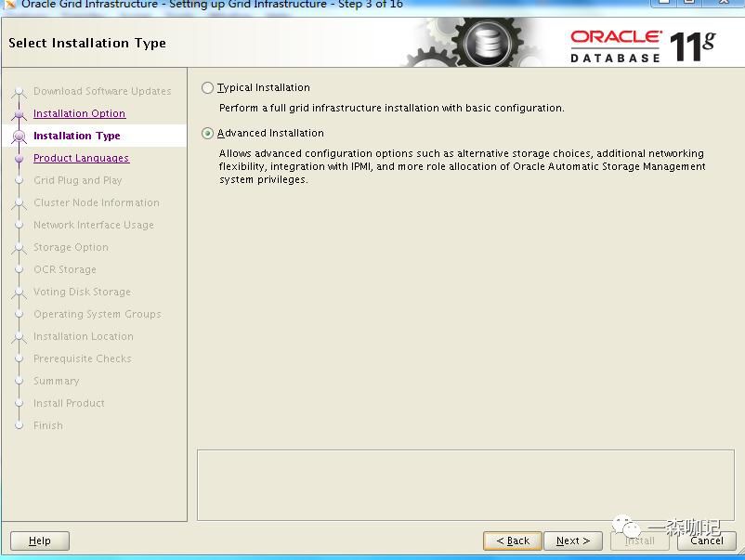Click the Product Languages step marker icon
This screenshot has width=745, height=560.
tap(19, 159)
